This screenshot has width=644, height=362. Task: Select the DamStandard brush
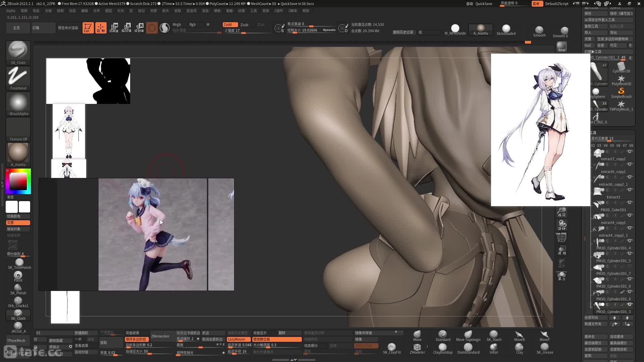tap(468, 349)
